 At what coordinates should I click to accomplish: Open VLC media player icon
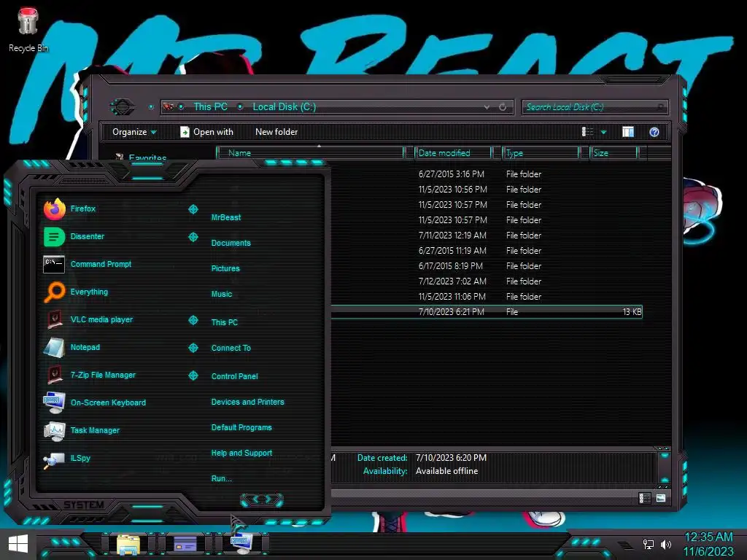54,319
